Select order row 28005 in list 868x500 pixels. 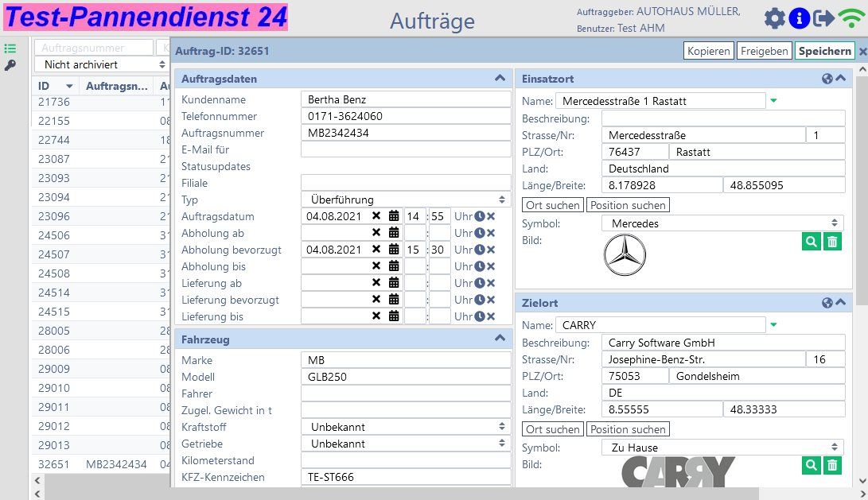[101, 331]
